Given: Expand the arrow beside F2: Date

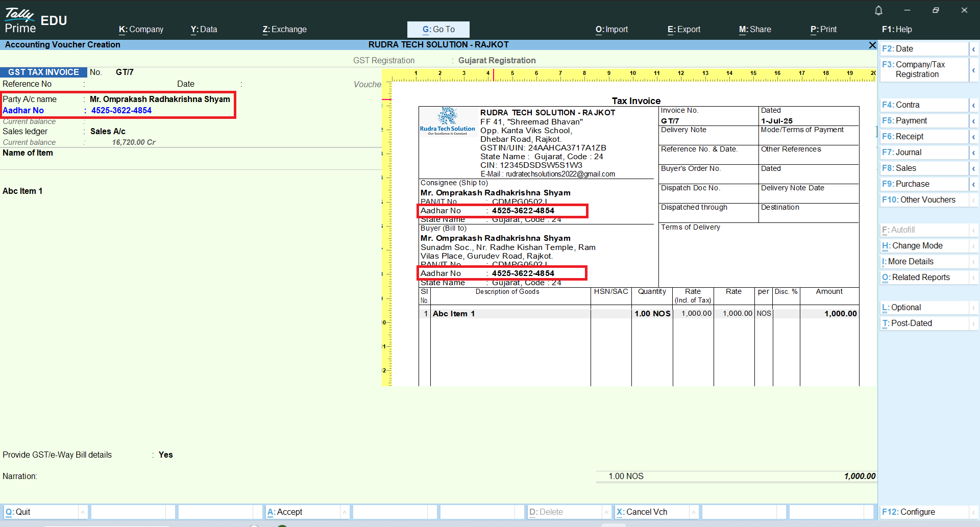Looking at the screenshot, I should pyautogui.click(x=973, y=49).
